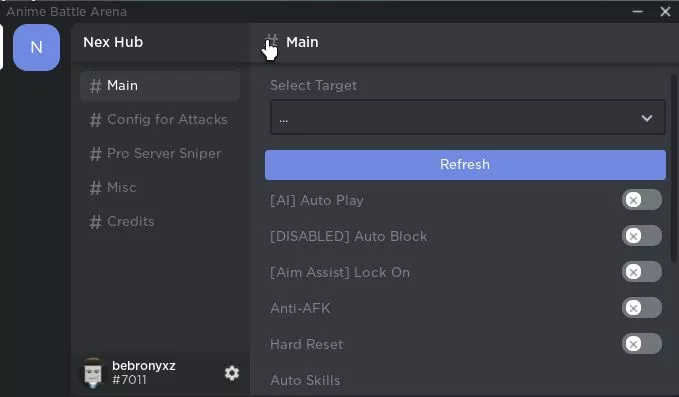
Task: Click the right-side vertical scrollbar
Action: pos(673,168)
